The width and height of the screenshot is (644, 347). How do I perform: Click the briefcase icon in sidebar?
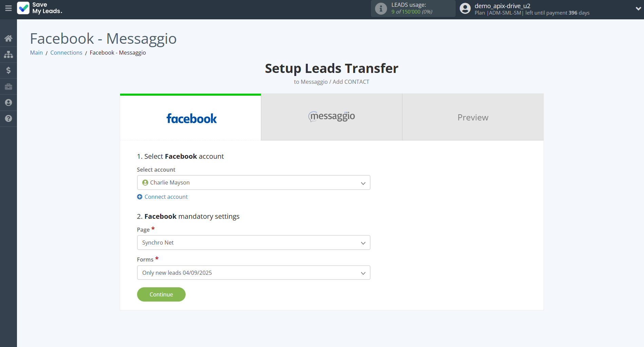8,86
